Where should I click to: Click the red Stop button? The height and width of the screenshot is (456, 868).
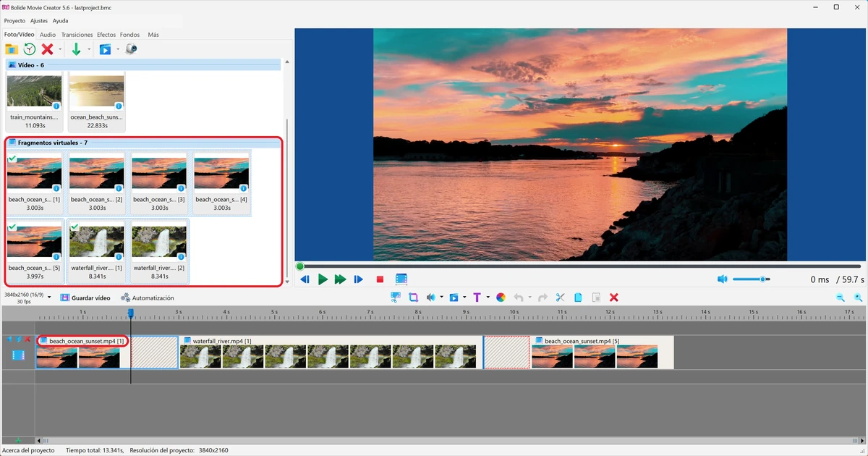[380, 279]
